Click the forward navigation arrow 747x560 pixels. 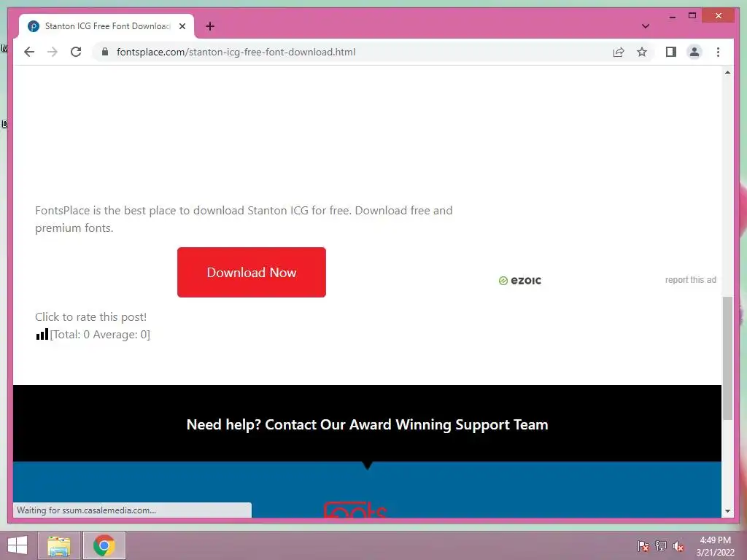(x=53, y=52)
